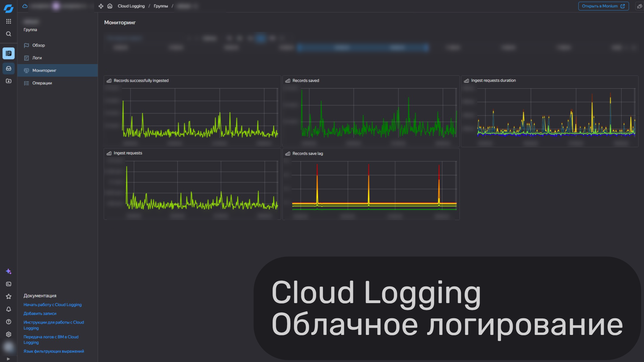Viewport: 644px width, 362px height.
Task: Open the Добавить записи documentation link
Action: 40,314
